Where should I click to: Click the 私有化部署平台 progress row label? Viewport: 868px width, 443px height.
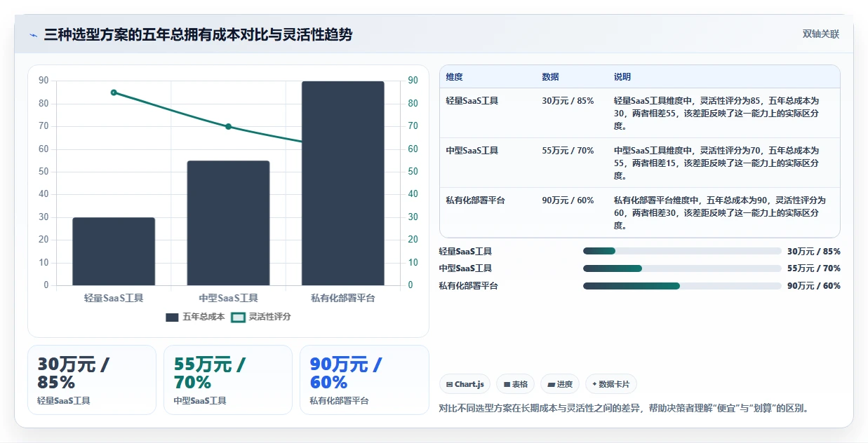pyautogui.click(x=468, y=286)
